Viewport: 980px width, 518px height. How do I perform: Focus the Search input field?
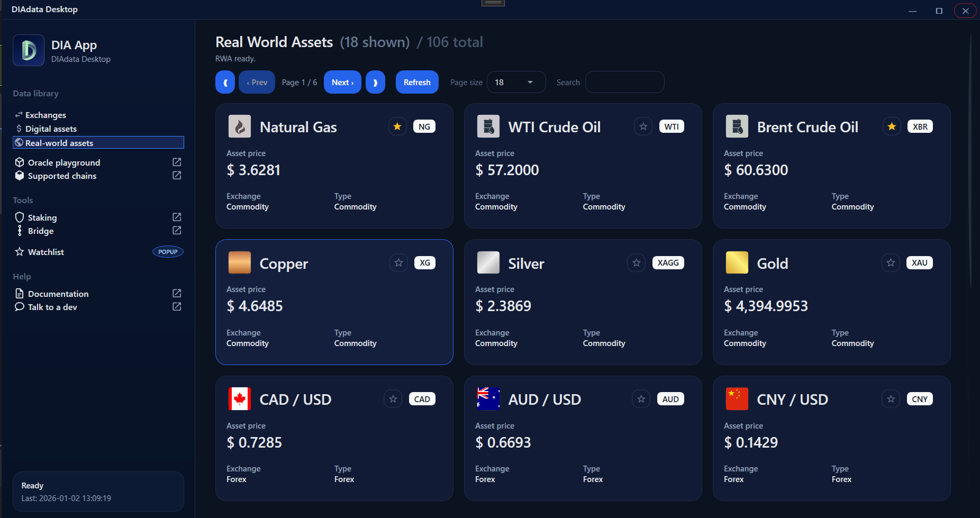tap(624, 83)
